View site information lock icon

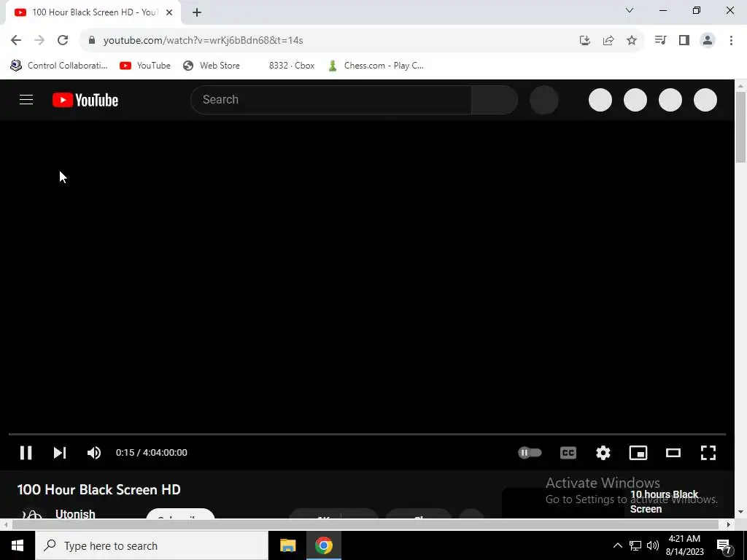(92, 40)
